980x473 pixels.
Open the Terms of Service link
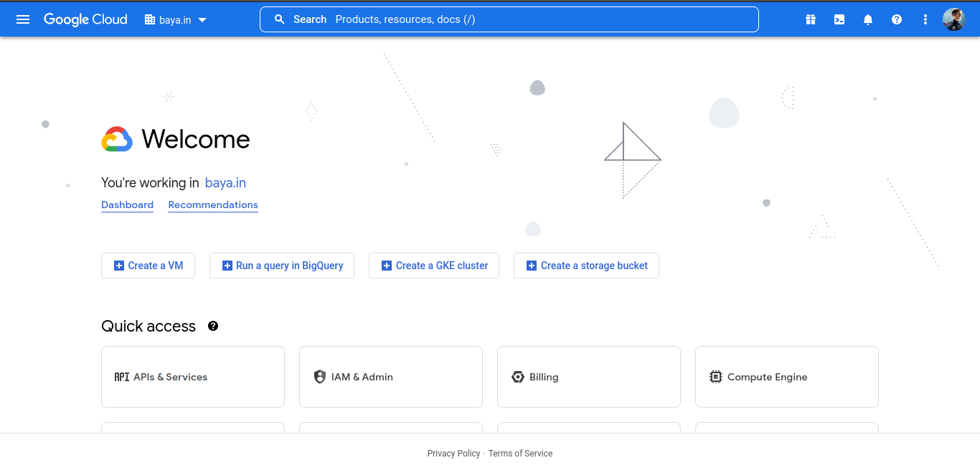[521, 454]
